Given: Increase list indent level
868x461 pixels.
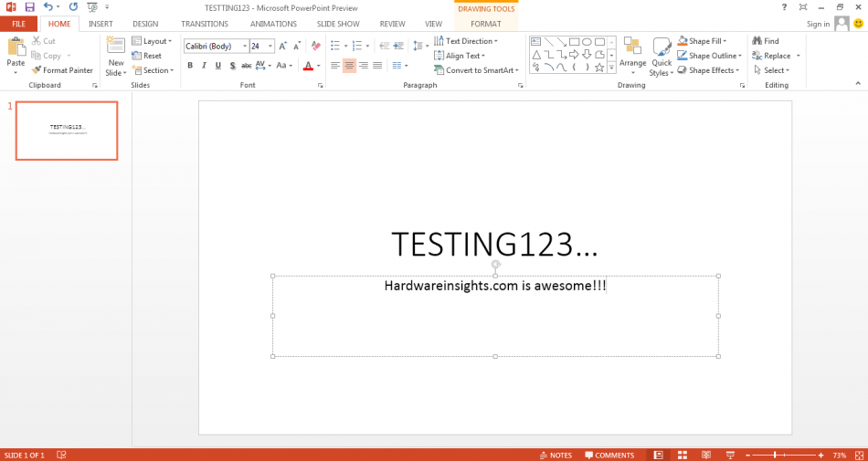Looking at the screenshot, I should pos(398,46).
